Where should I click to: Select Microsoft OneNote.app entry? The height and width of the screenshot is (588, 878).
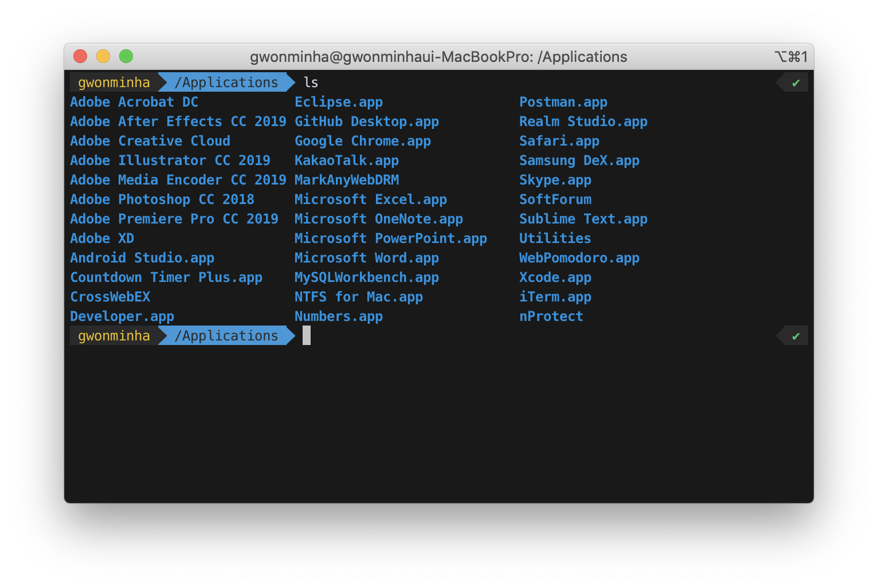379,219
